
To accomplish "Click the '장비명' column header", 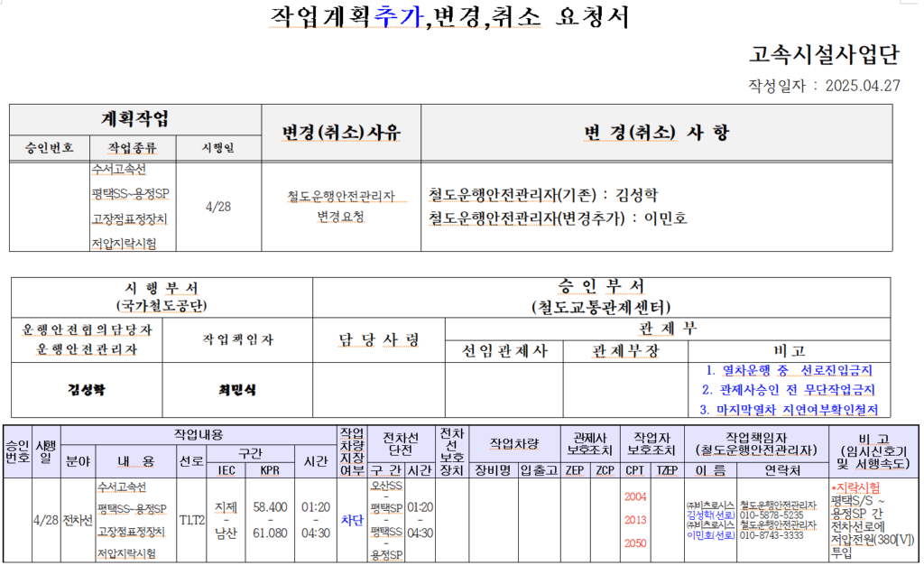I will point(494,470).
